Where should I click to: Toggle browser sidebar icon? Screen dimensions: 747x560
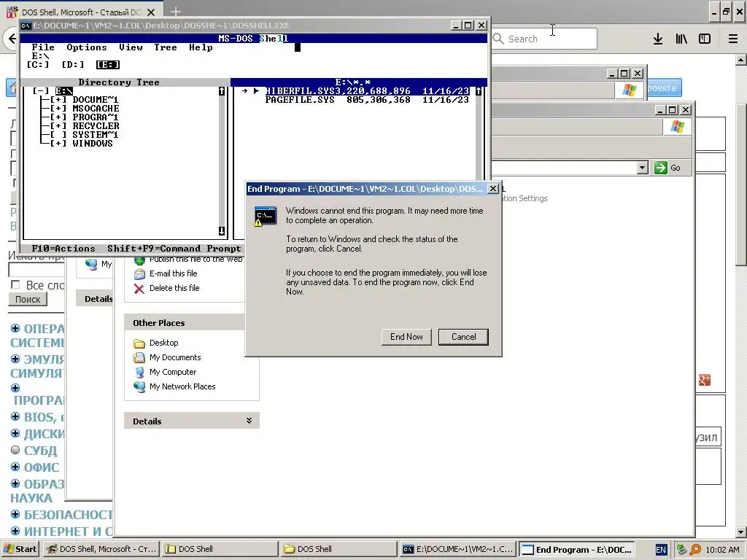[705, 39]
